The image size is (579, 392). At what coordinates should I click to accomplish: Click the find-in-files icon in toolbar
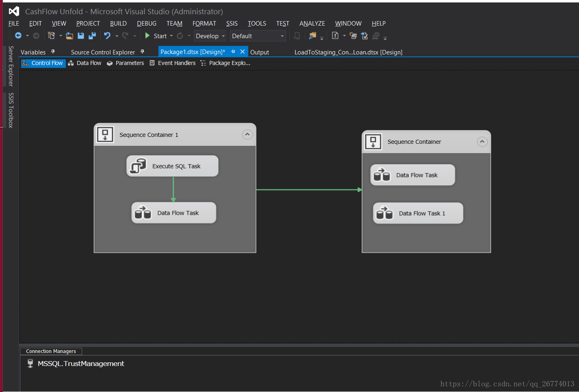click(x=312, y=36)
